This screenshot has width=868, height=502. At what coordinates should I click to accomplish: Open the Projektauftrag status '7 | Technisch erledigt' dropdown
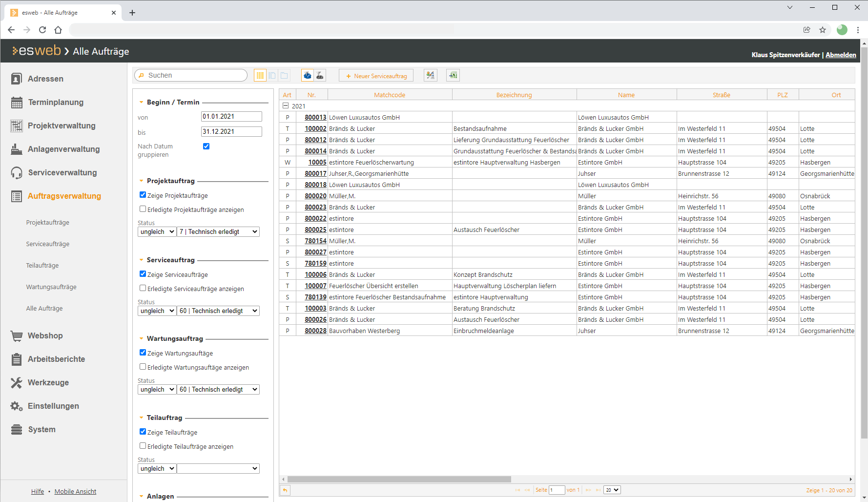click(218, 232)
